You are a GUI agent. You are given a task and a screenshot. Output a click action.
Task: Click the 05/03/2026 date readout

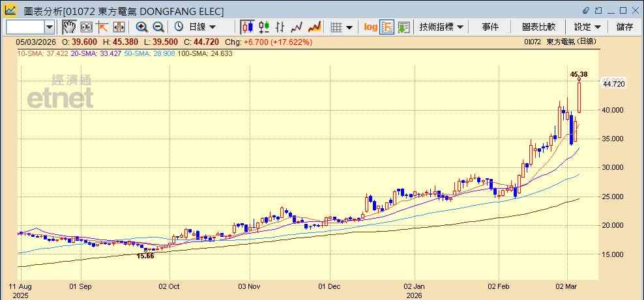pos(35,42)
